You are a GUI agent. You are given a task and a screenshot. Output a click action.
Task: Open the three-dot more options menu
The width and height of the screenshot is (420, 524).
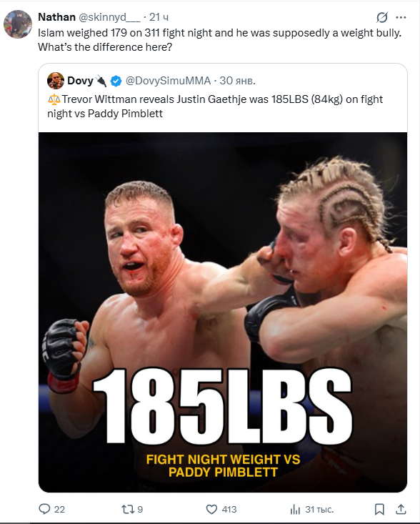click(401, 17)
